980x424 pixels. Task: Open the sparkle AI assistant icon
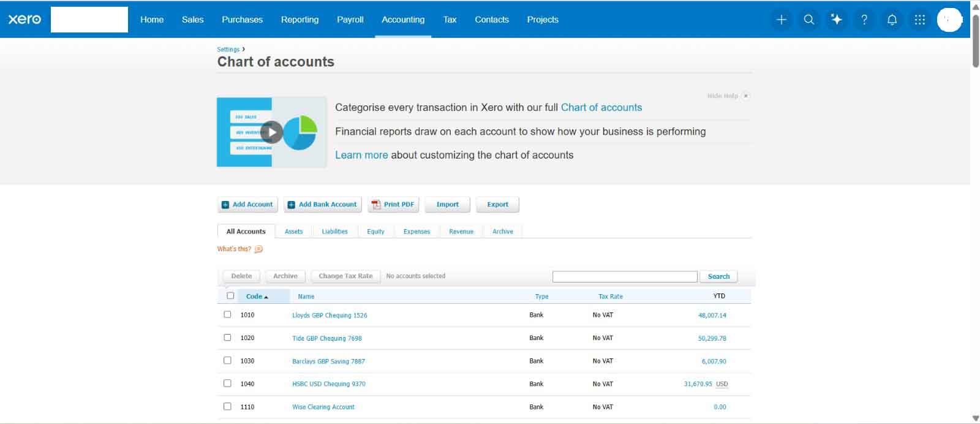click(x=836, y=20)
